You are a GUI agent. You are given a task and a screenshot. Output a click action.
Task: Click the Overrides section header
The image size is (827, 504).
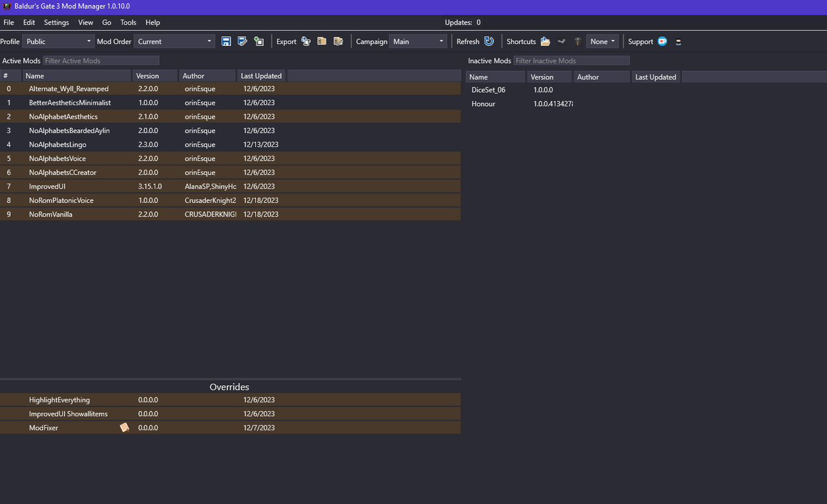(229, 387)
